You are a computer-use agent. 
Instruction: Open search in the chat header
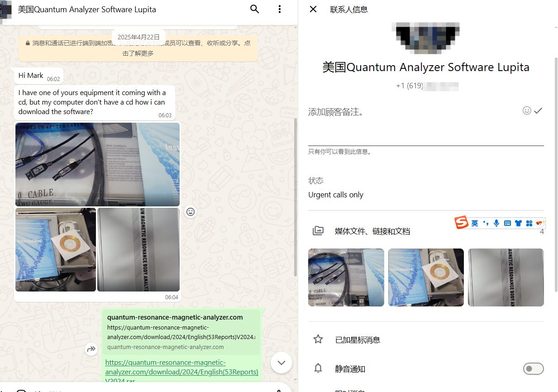click(255, 9)
